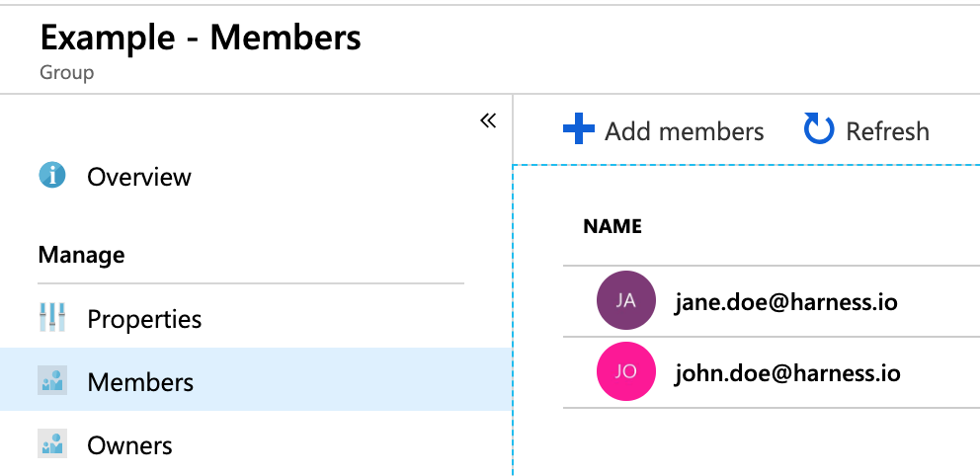This screenshot has height=476, width=980.
Task: Sort by the NAME column header
Action: coord(612,226)
